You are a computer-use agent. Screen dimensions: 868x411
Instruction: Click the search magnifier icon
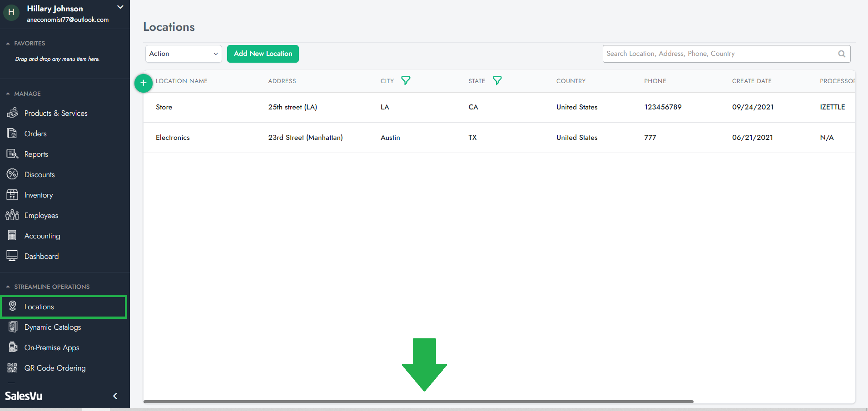[841, 54]
